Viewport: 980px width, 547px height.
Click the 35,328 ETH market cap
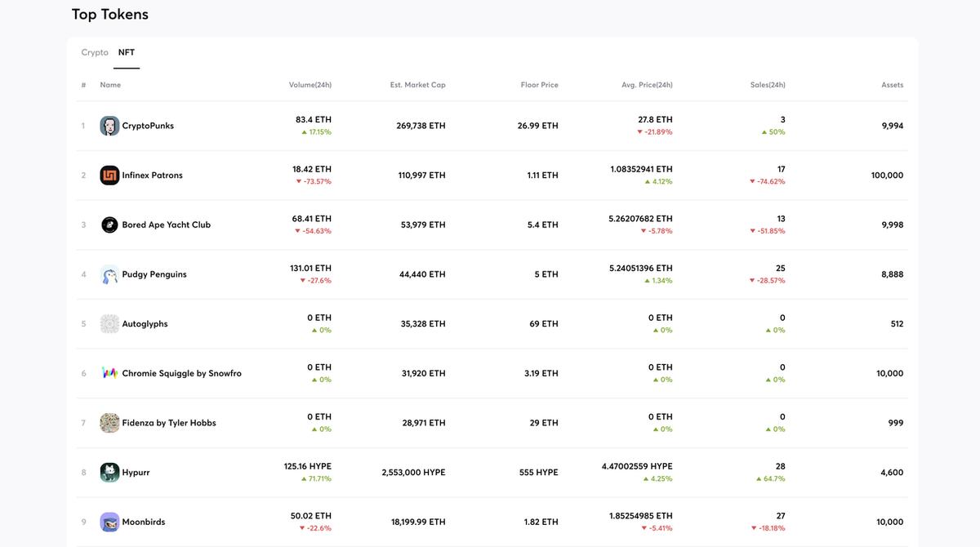pos(423,324)
